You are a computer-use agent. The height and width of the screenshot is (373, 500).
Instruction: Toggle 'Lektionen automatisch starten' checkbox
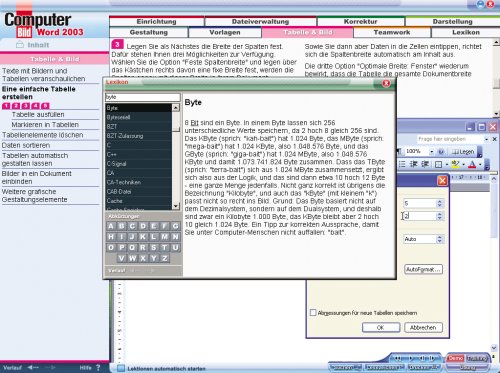point(121,368)
